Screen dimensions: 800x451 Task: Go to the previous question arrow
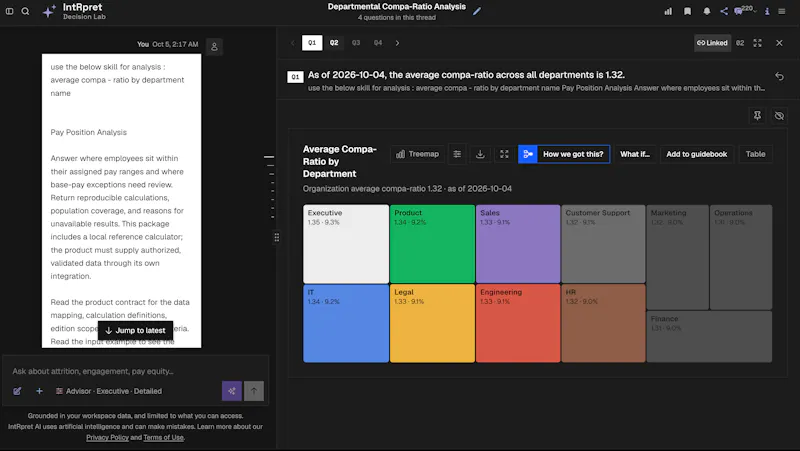coord(293,43)
